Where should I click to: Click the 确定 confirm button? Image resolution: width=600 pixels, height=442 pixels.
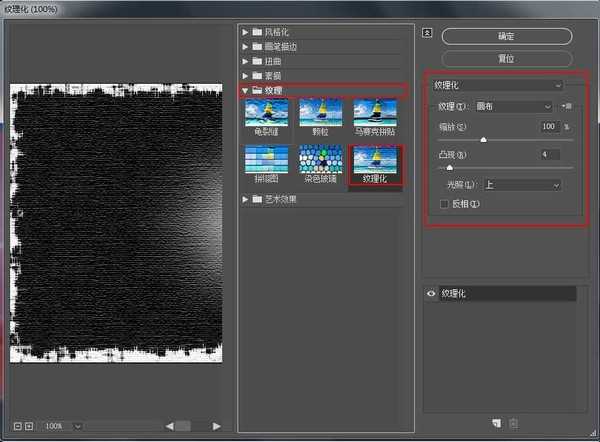tap(506, 35)
